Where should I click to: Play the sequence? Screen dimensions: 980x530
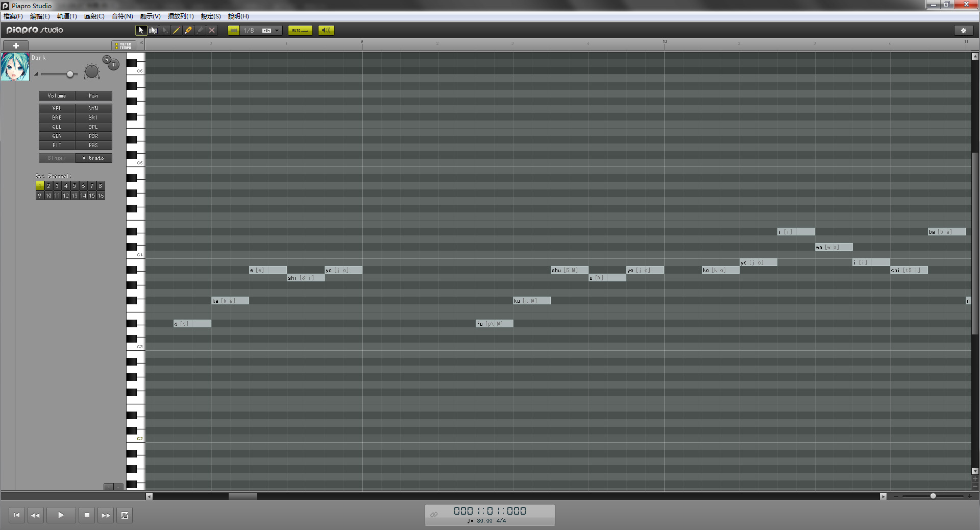coord(61,515)
